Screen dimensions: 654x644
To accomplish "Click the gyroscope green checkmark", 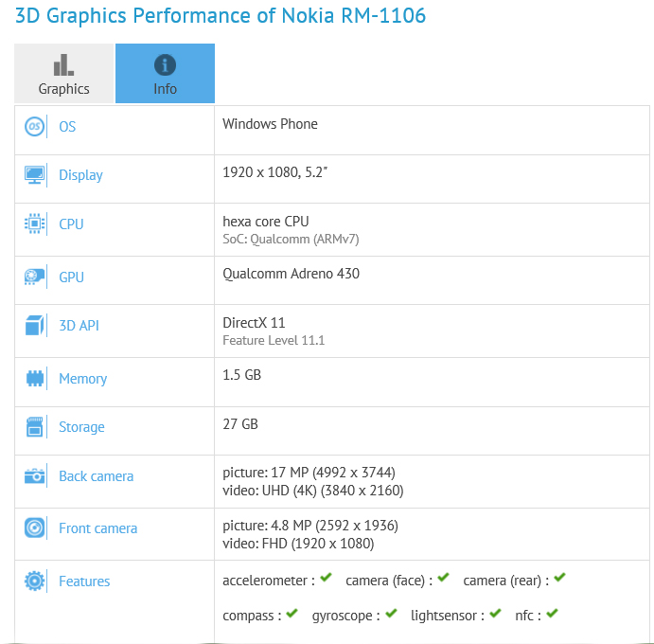I will [x=390, y=614].
